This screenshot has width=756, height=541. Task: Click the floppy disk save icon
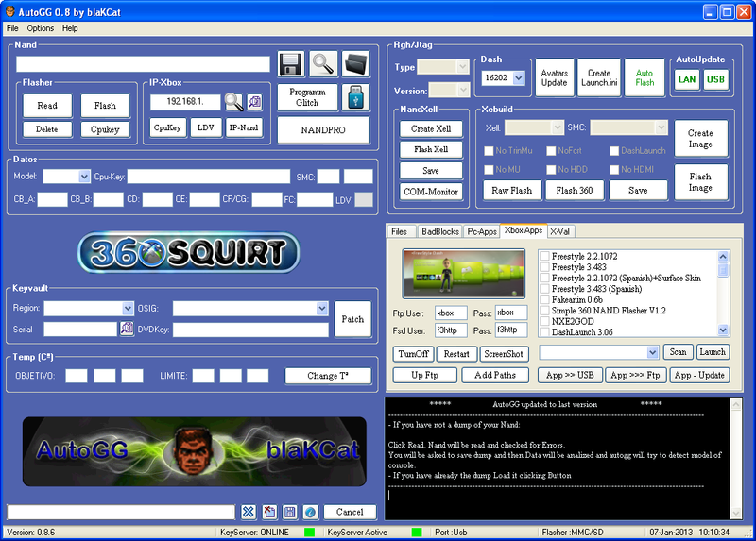pos(291,64)
